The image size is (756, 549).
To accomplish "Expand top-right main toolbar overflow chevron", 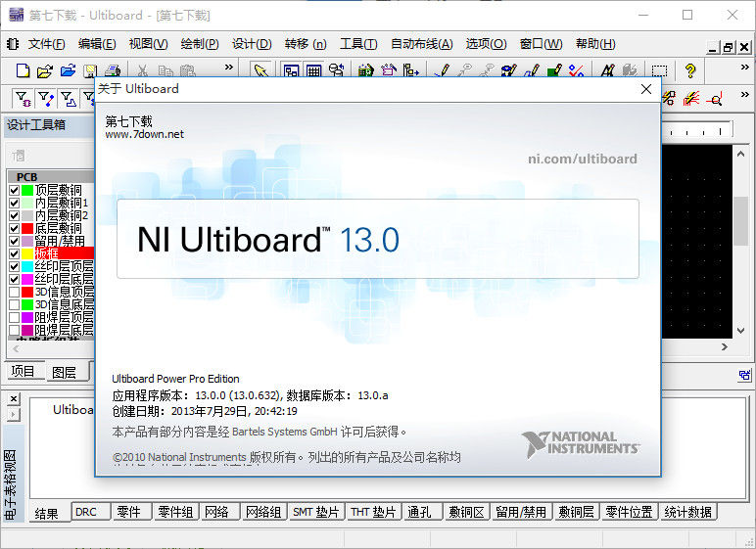I will click(x=745, y=67).
